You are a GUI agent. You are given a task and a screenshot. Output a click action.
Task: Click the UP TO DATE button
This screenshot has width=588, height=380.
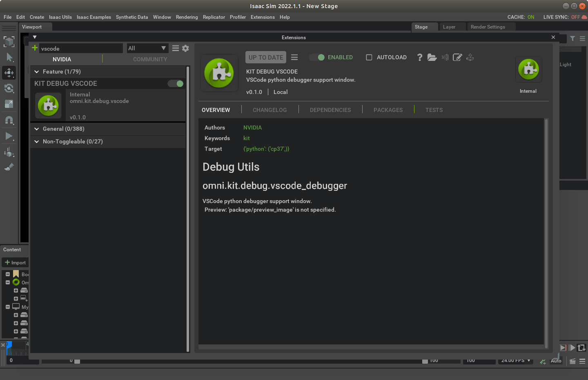[266, 57]
